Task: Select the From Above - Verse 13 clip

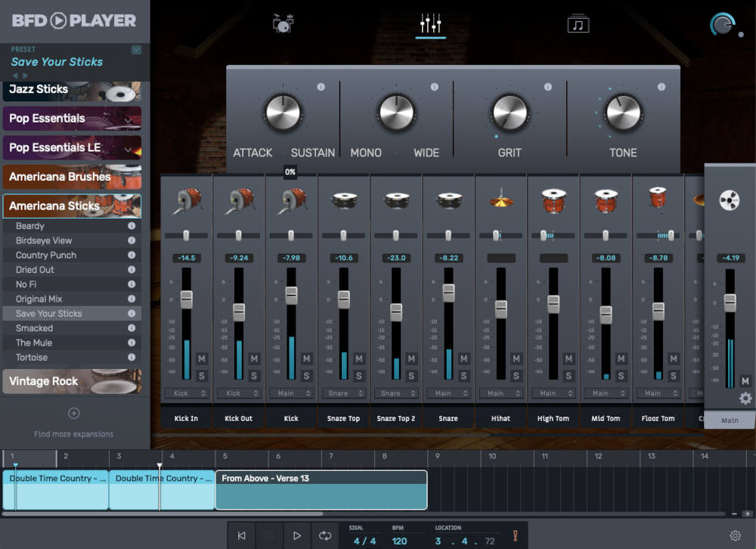Action: pos(321,490)
